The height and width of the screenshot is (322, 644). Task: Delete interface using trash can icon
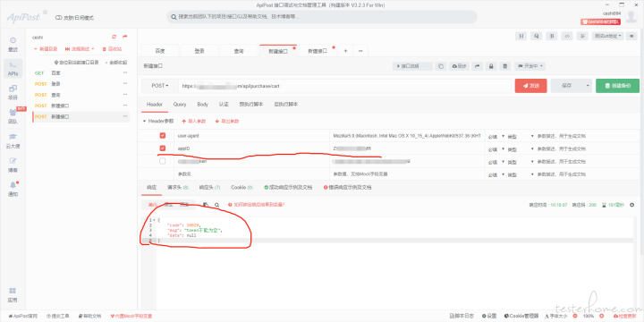505,66
